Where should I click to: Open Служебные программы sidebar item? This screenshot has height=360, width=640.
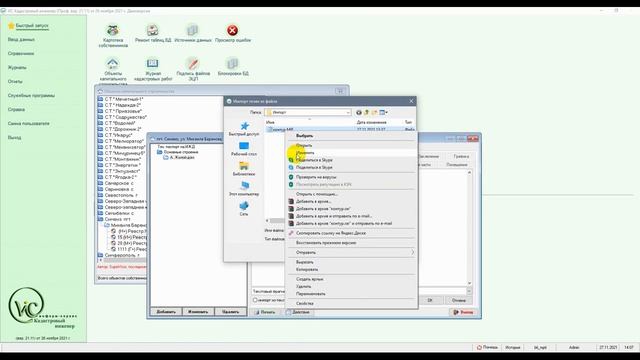point(31,96)
